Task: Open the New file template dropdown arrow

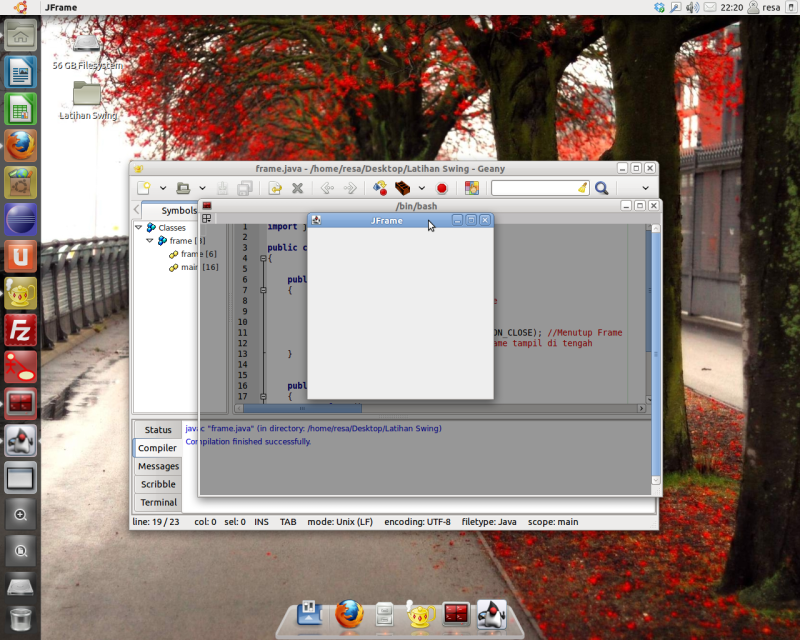Action: pos(163,188)
